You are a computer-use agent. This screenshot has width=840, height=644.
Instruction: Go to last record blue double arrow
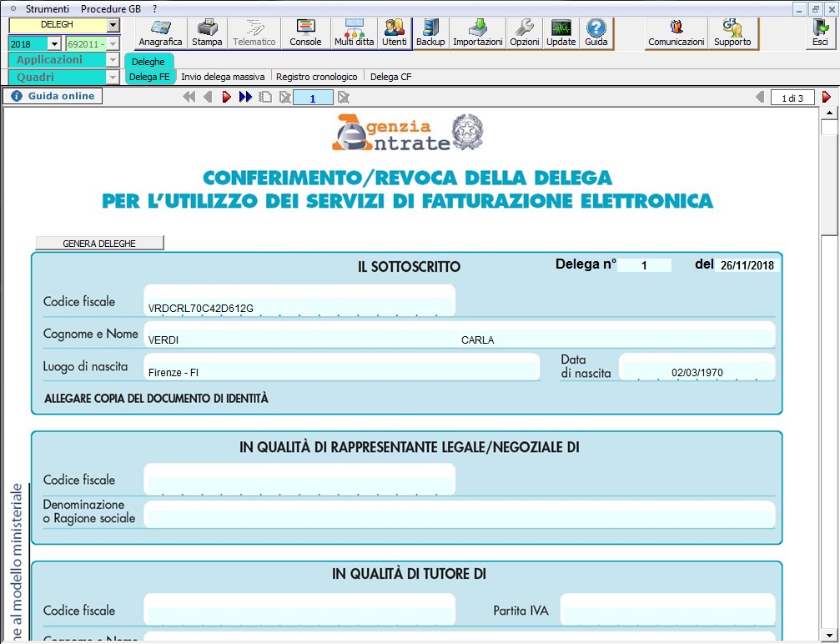[x=245, y=97]
